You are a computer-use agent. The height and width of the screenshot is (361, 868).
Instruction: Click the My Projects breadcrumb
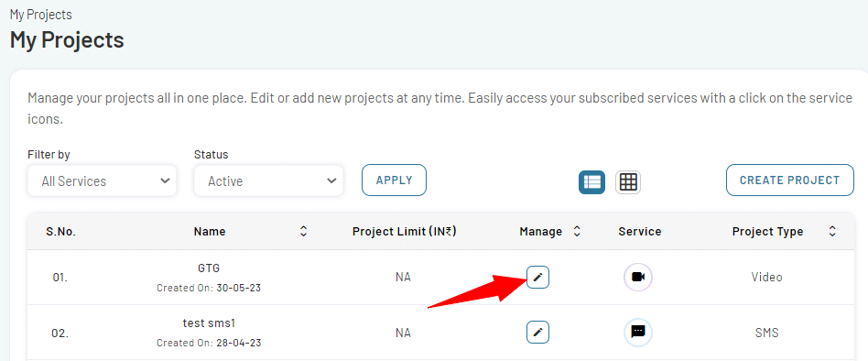click(41, 15)
